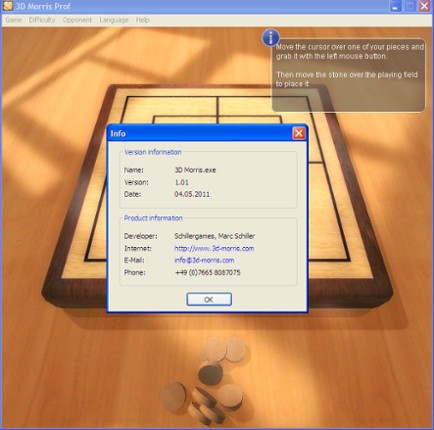Image resolution: width=434 pixels, height=430 pixels.
Task: Click the blue info hint icon
Action: pos(271,37)
